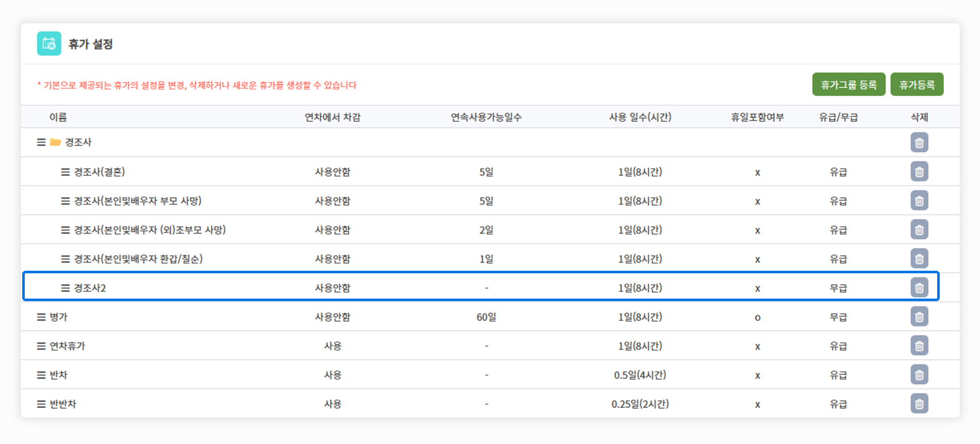The image size is (980, 444).
Task: Click the 60일 value in 병가 row
Action: (x=486, y=317)
